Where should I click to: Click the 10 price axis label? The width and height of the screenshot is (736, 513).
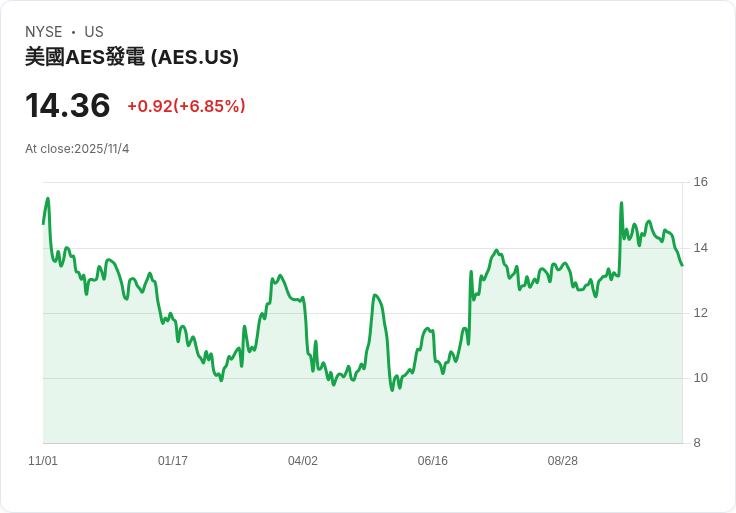point(700,378)
